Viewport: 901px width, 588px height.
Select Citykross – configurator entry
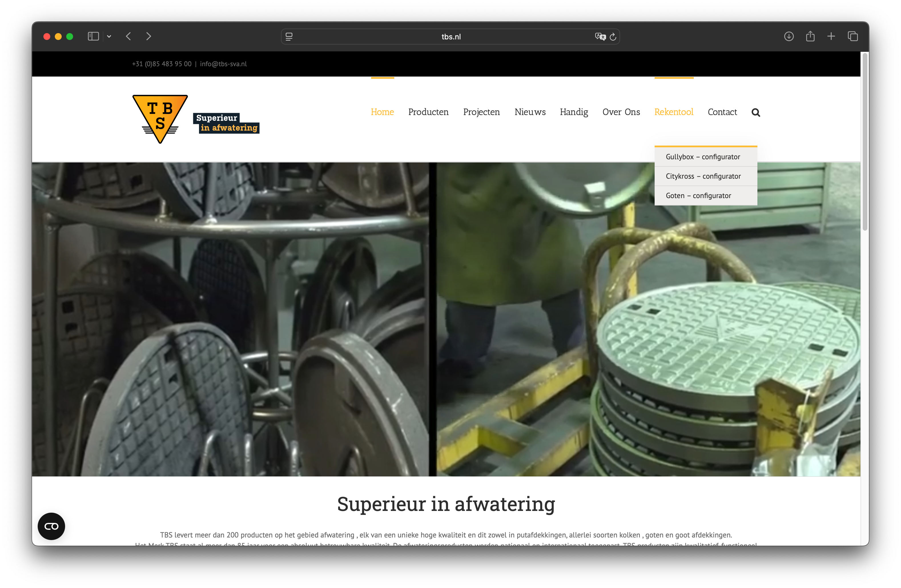point(703,176)
